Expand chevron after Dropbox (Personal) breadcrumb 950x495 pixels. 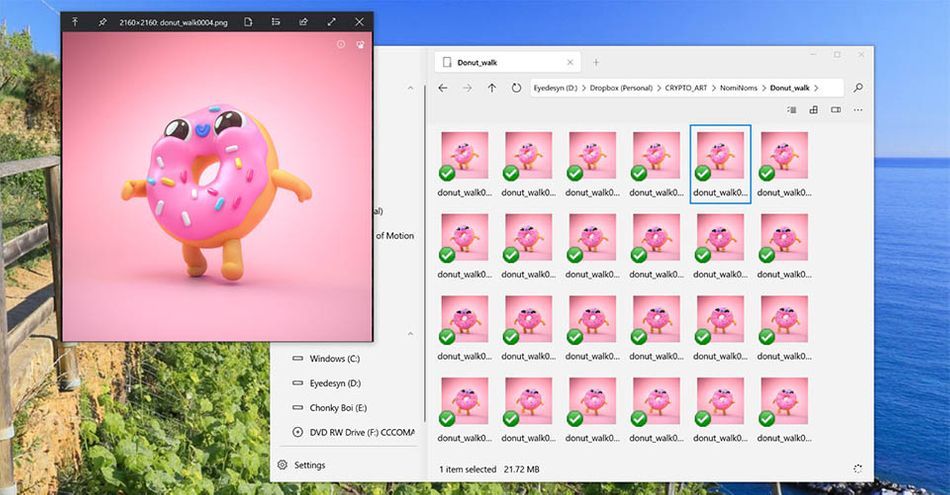(659, 88)
